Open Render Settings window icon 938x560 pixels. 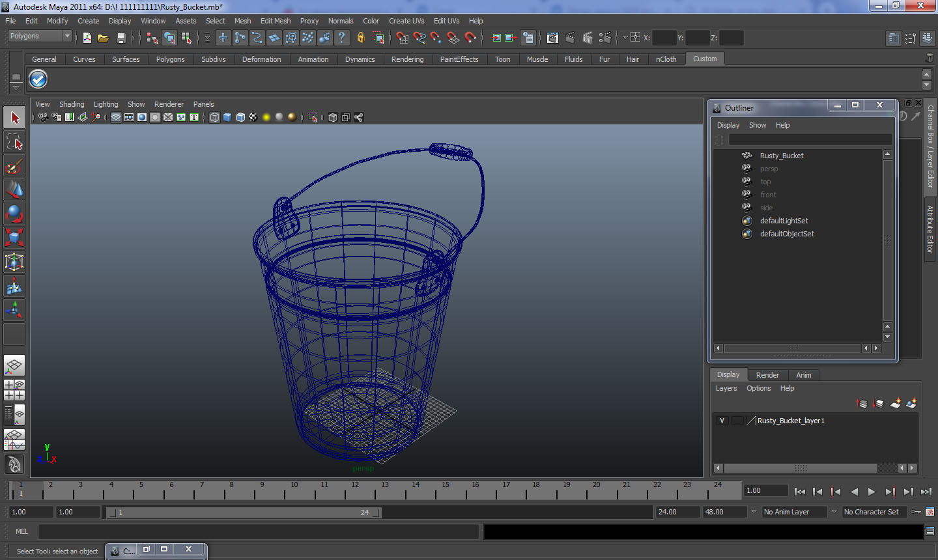click(x=605, y=38)
